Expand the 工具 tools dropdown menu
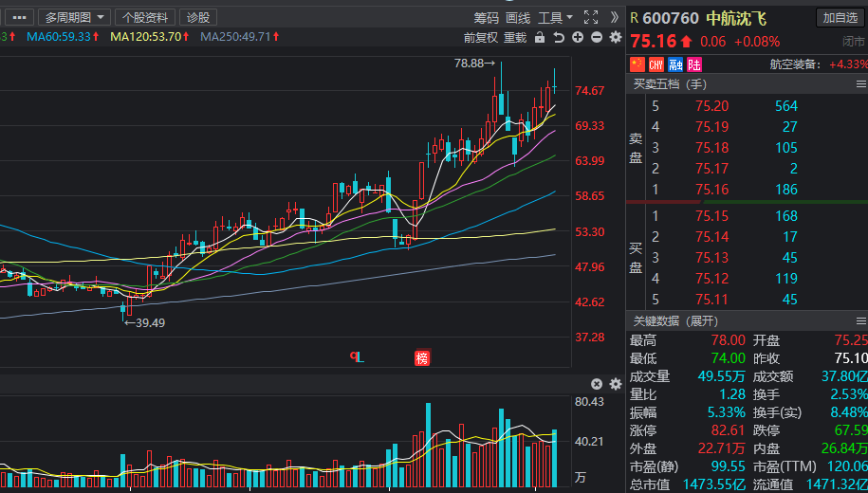This screenshot has width=868, height=493. 555,17
